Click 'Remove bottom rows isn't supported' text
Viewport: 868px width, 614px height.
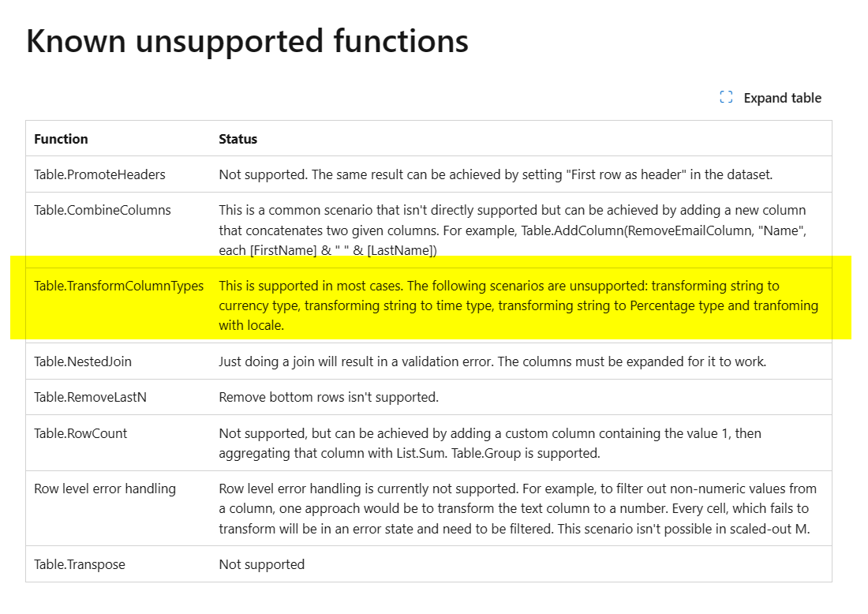point(329,397)
